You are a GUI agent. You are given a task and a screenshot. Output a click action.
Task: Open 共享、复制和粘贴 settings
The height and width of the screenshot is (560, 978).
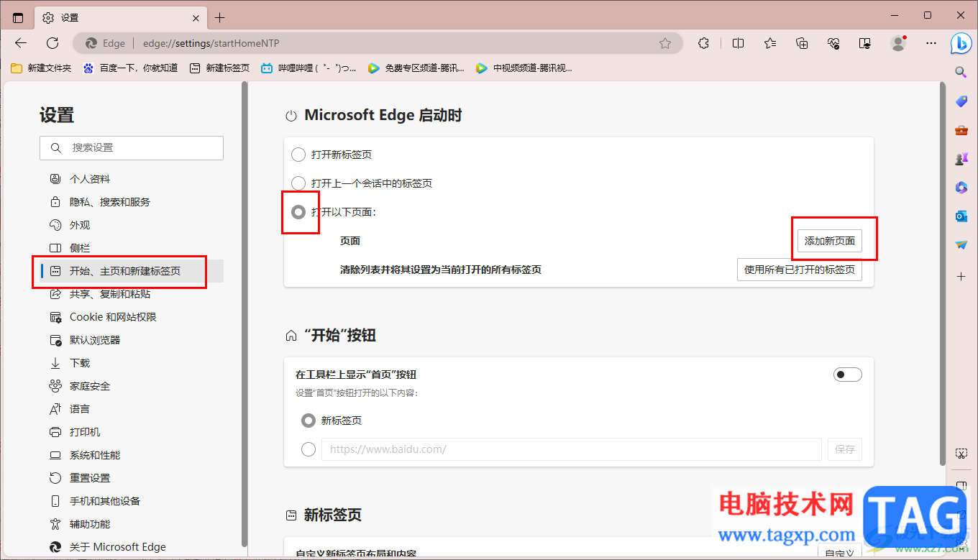132,294
